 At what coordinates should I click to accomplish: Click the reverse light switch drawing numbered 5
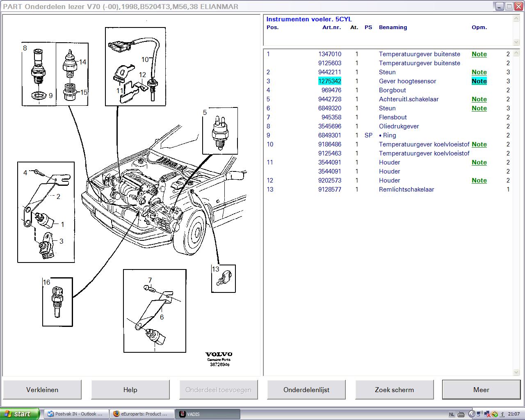coord(220,132)
